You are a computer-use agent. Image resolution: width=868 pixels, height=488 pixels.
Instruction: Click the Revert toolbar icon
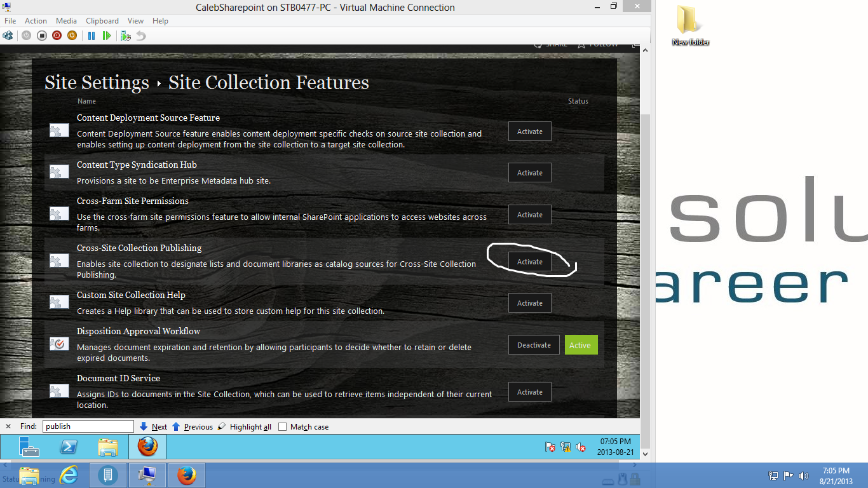[x=141, y=36]
